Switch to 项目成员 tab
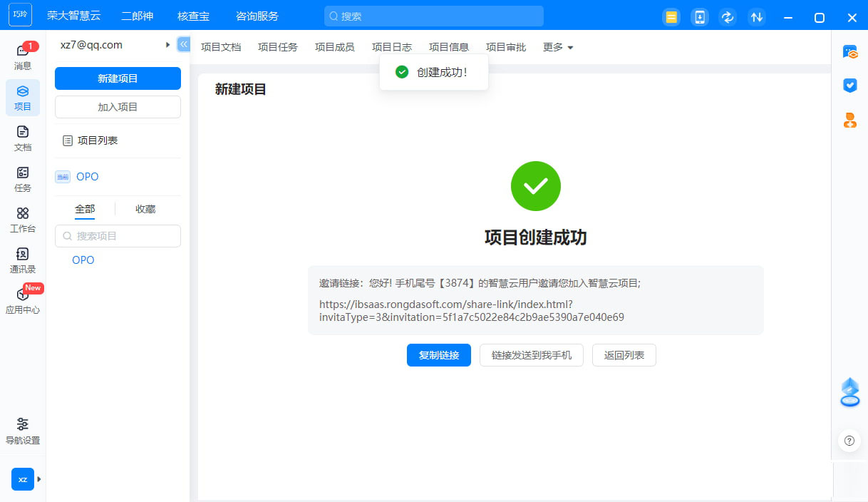868x502 pixels. point(334,47)
